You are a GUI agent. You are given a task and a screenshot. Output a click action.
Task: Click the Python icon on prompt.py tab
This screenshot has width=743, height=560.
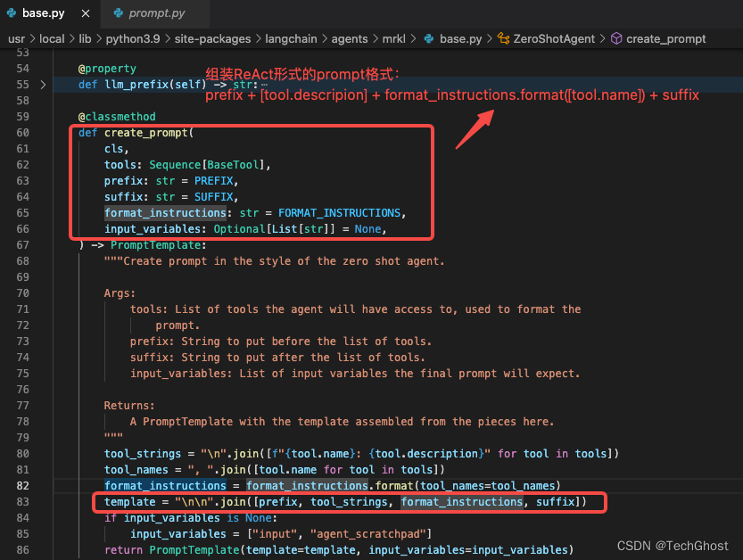(119, 13)
